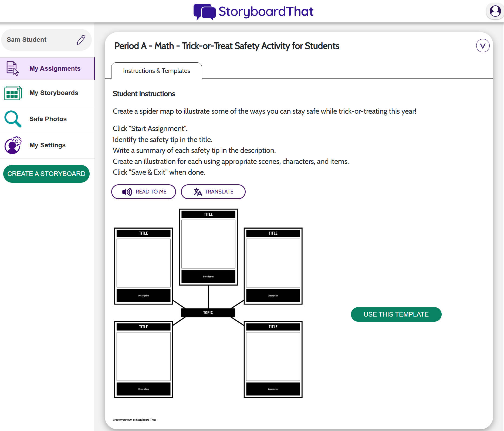Click 'Create an illustration for each' line
This screenshot has width=504, height=431.
[x=231, y=161]
